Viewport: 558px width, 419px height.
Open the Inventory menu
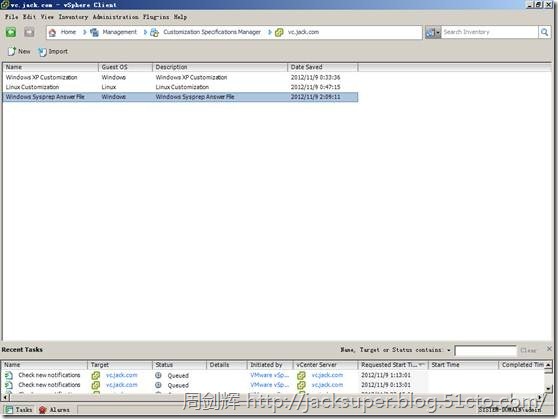pyautogui.click(x=73, y=17)
